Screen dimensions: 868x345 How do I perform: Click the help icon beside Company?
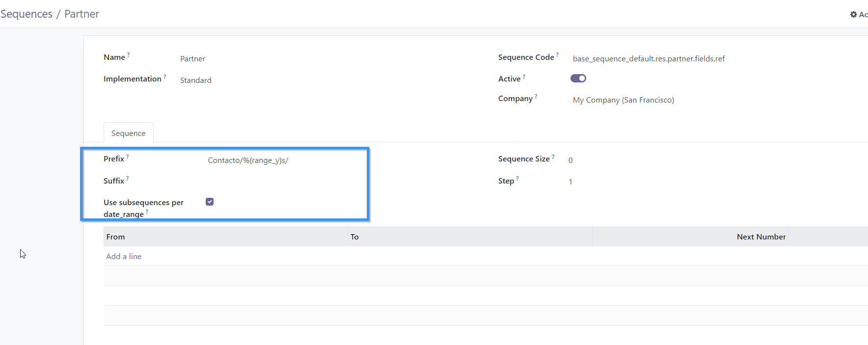(x=536, y=96)
